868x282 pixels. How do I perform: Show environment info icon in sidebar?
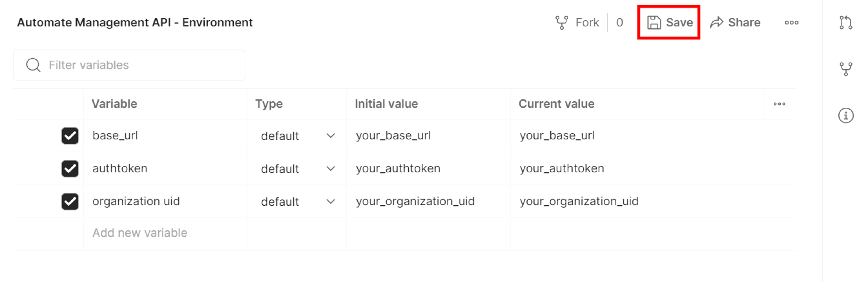coord(846,116)
